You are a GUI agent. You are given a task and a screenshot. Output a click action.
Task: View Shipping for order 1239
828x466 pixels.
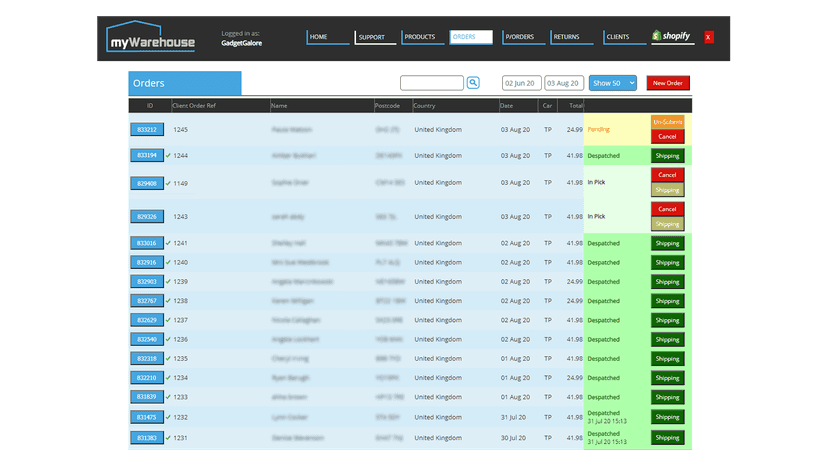pos(667,282)
